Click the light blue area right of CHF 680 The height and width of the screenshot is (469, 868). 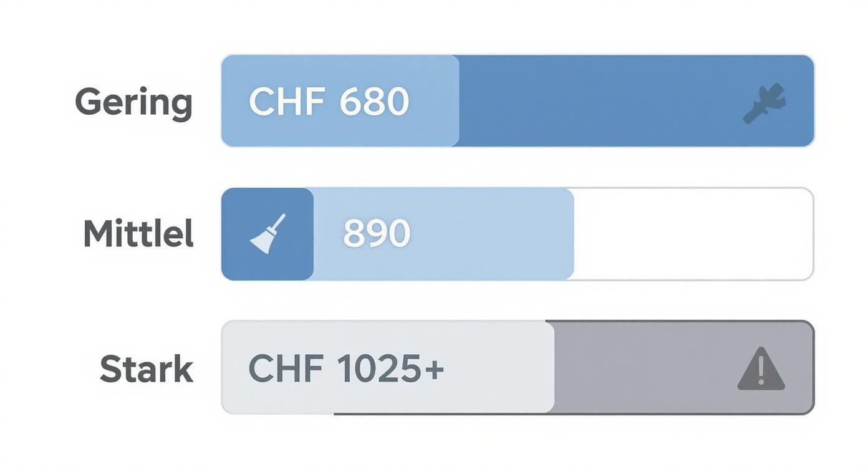433,101
